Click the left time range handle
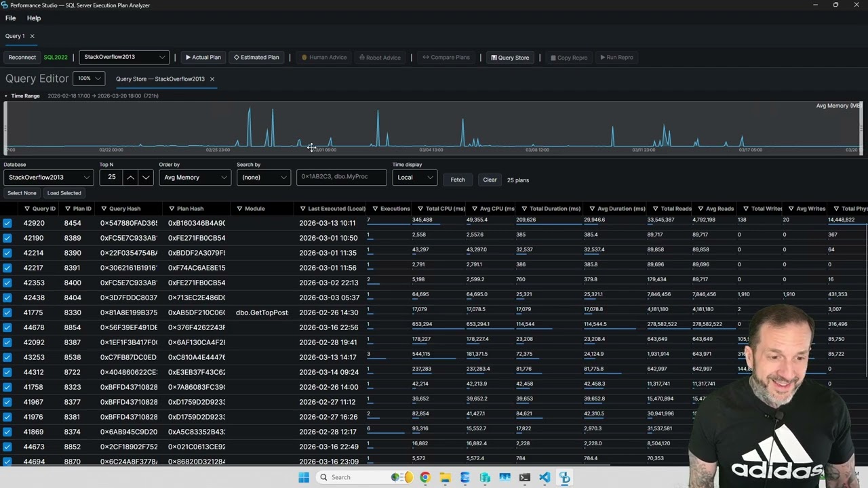The height and width of the screenshot is (488, 868). pyautogui.click(x=6, y=129)
